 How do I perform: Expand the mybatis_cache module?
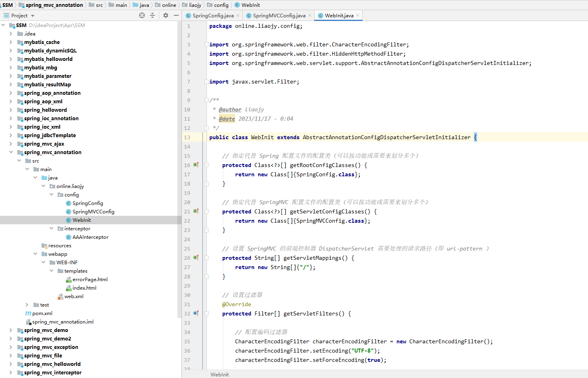(11, 42)
